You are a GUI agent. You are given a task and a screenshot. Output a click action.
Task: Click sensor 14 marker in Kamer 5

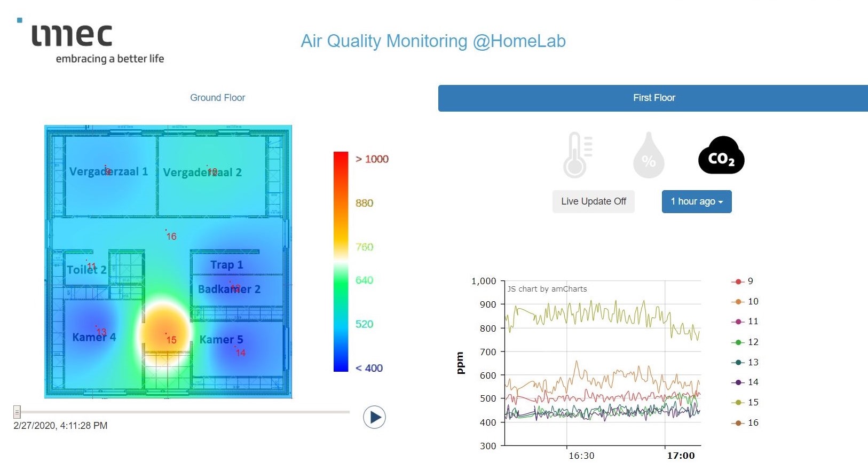point(240,352)
